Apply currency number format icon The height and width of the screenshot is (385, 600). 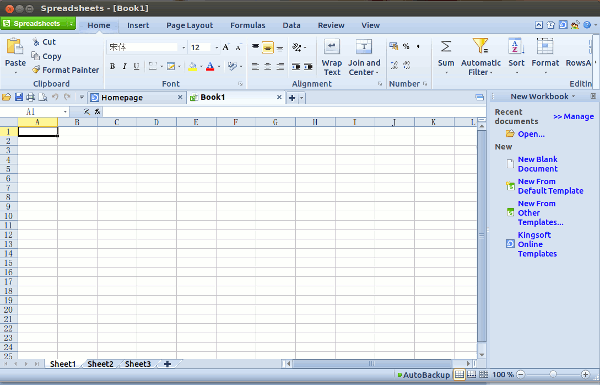pos(393,46)
